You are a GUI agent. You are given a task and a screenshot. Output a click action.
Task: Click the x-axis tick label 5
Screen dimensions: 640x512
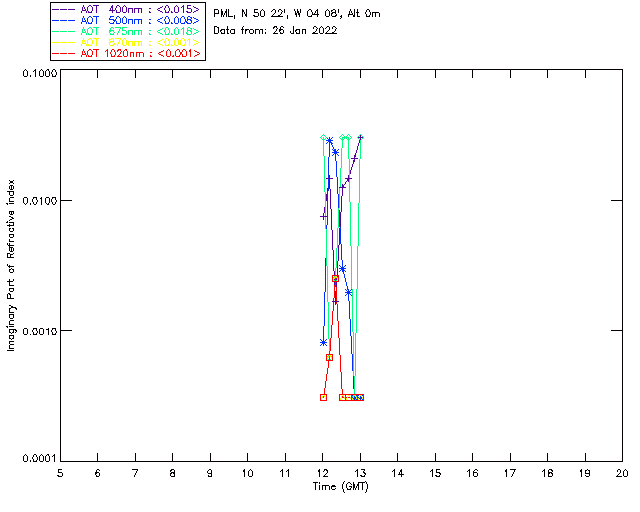point(60,473)
